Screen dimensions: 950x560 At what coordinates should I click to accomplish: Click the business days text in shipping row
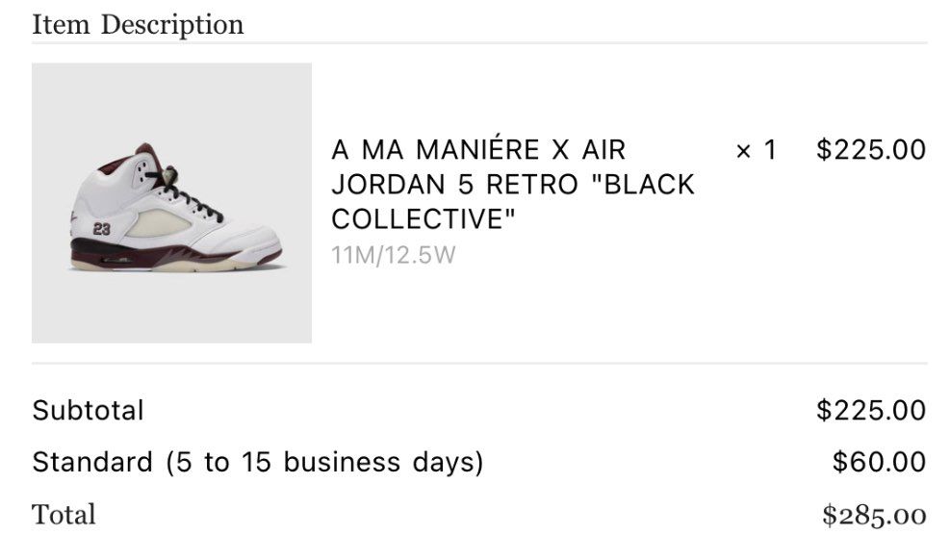pyautogui.click(x=383, y=462)
